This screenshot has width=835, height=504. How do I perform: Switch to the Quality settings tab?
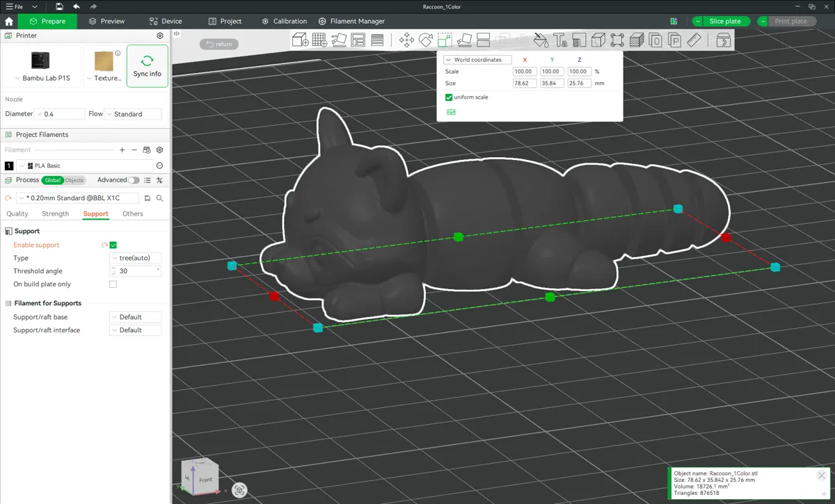point(17,214)
